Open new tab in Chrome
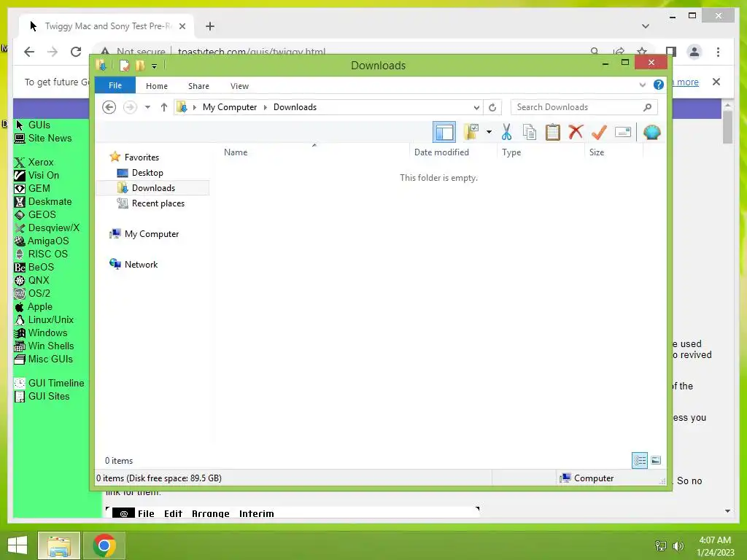Viewport: 747px width, 560px height. point(209,26)
